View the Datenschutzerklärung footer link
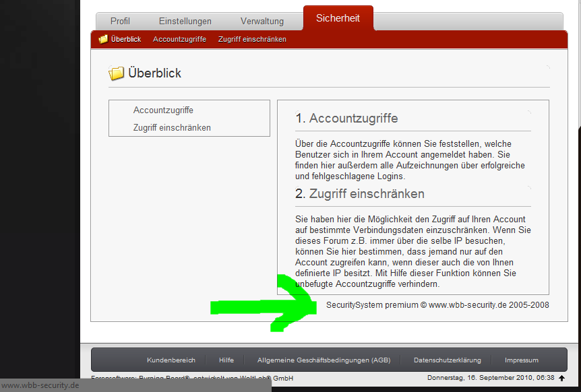581x392 pixels. pyautogui.click(x=448, y=360)
